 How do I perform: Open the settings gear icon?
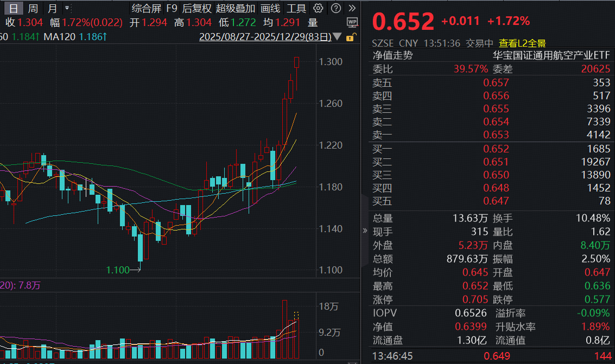click(x=318, y=9)
